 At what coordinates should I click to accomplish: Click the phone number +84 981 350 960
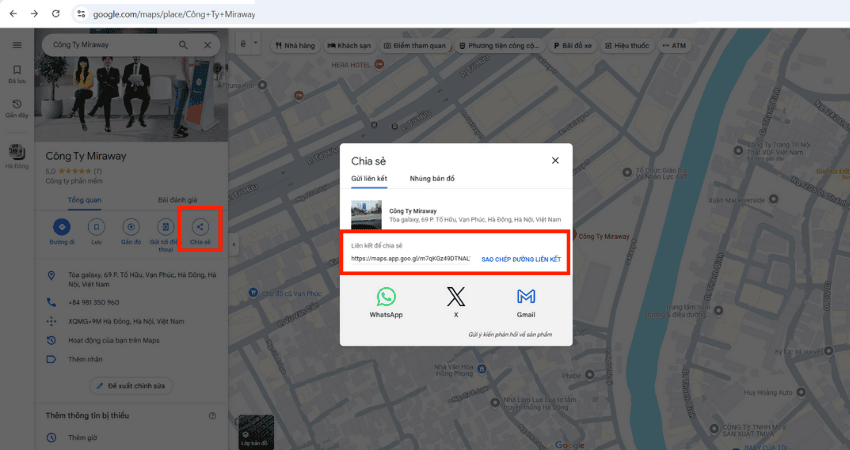[94, 303]
